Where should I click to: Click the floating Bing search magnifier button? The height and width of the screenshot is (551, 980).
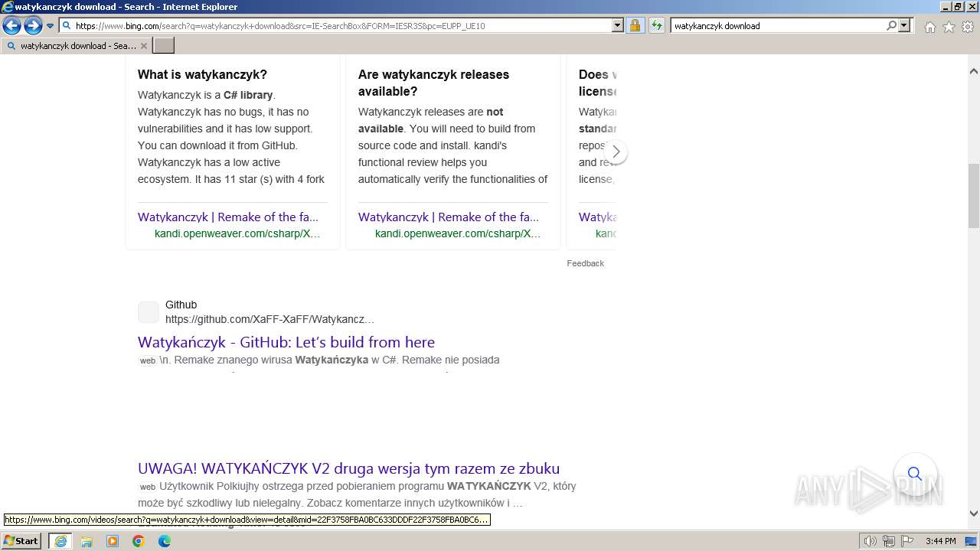pos(915,474)
